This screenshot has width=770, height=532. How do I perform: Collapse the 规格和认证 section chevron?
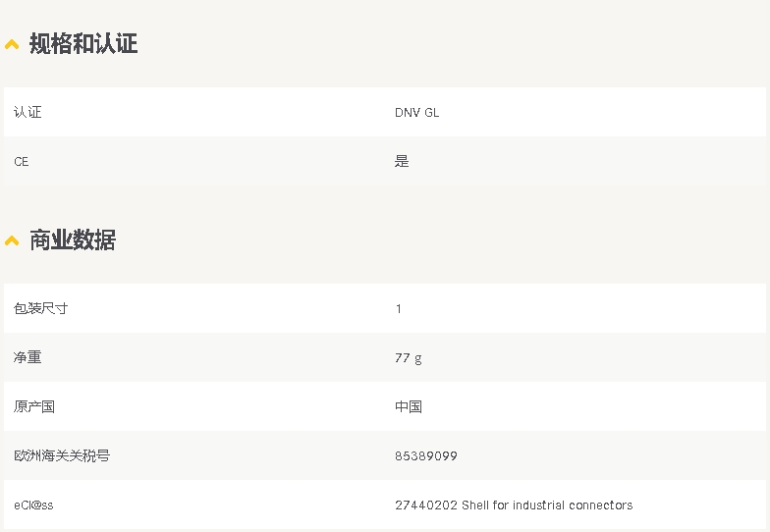[x=12, y=44]
